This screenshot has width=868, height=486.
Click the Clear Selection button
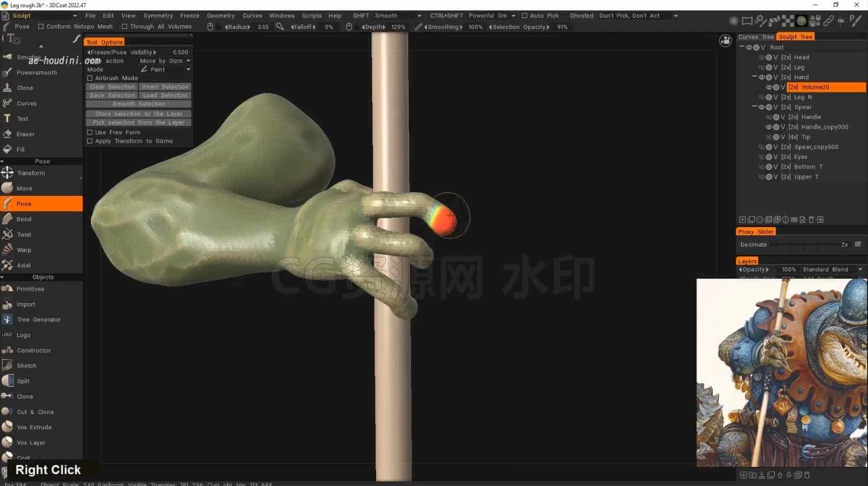click(x=112, y=87)
